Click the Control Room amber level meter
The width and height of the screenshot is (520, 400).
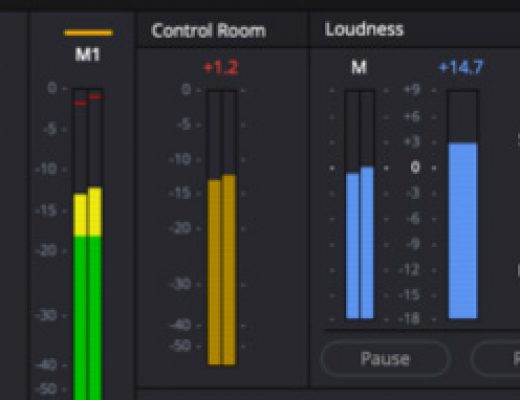tap(222, 228)
